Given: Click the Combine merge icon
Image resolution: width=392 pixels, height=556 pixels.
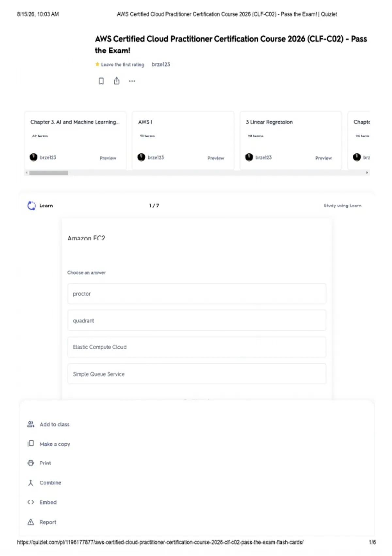Looking at the screenshot, I should 31,483.
